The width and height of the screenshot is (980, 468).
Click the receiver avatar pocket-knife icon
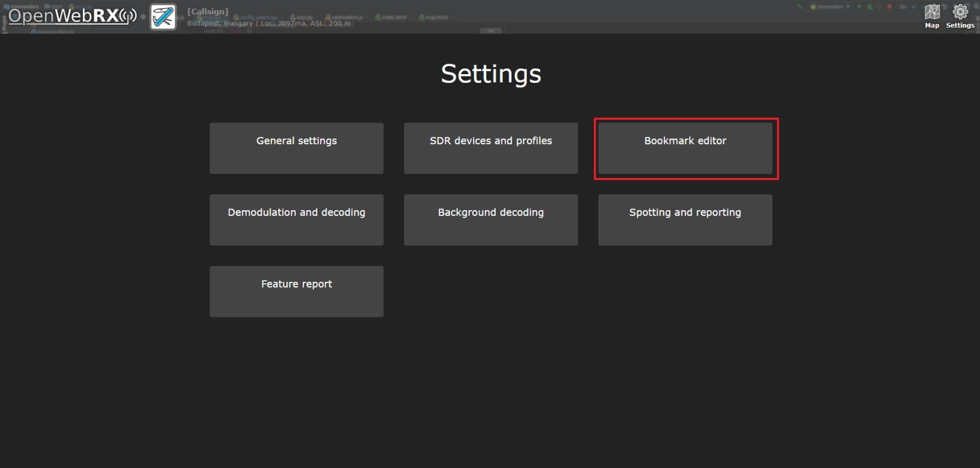(163, 16)
